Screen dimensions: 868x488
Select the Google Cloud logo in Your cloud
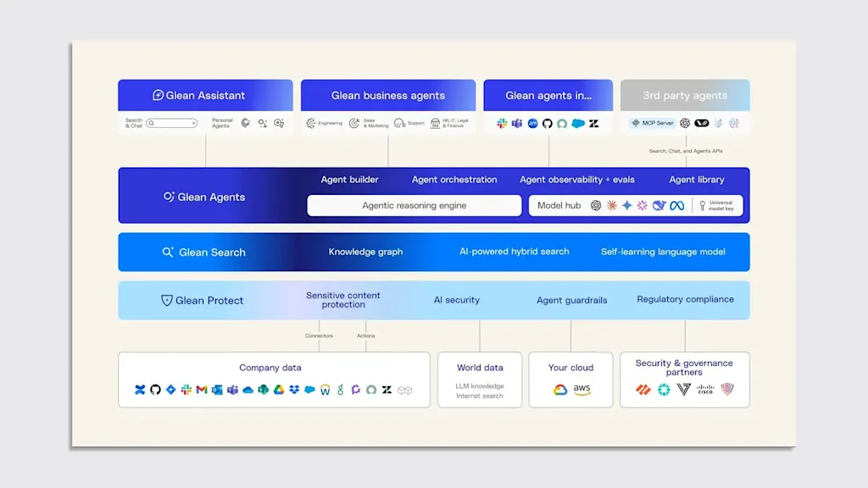click(560, 390)
